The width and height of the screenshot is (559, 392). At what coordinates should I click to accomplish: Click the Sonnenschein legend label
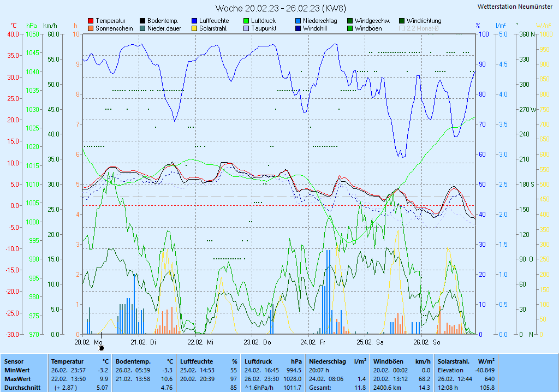(x=114, y=28)
